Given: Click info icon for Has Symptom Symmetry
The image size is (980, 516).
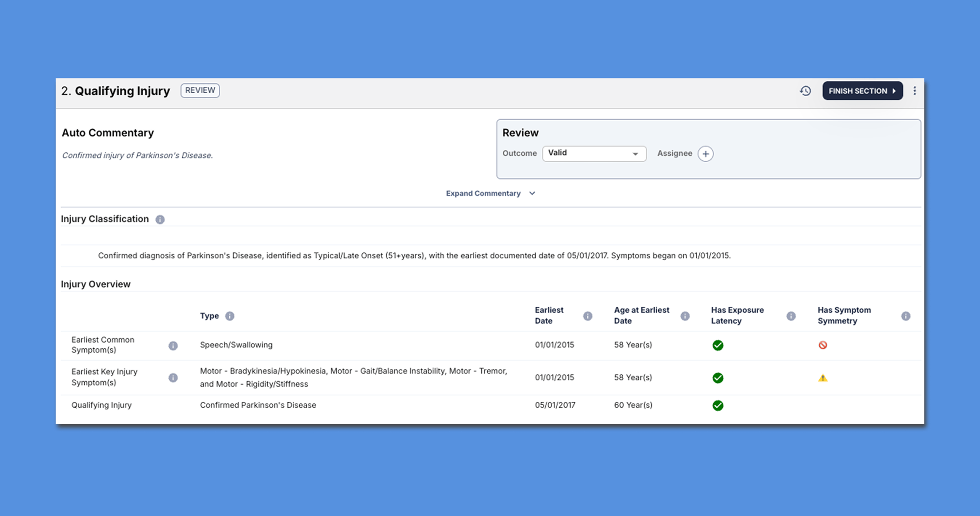Looking at the screenshot, I should click(x=906, y=316).
